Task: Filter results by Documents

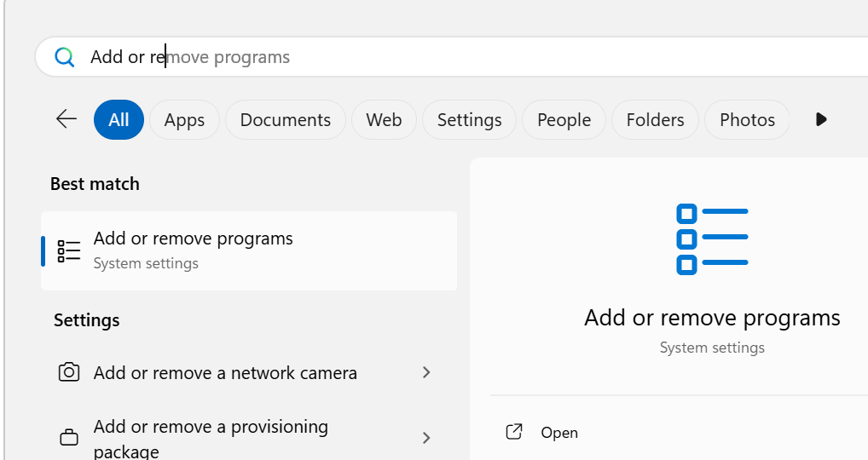Action: click(x=285, y=120)
